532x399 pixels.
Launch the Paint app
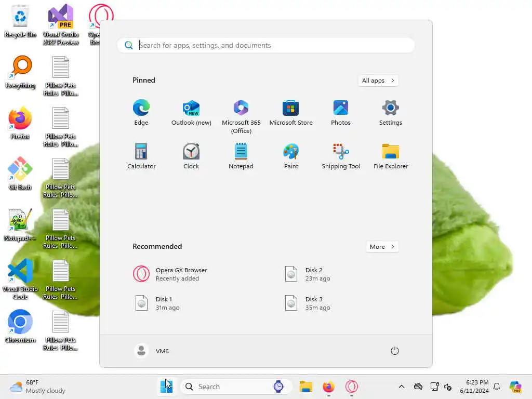pos(291,156)
